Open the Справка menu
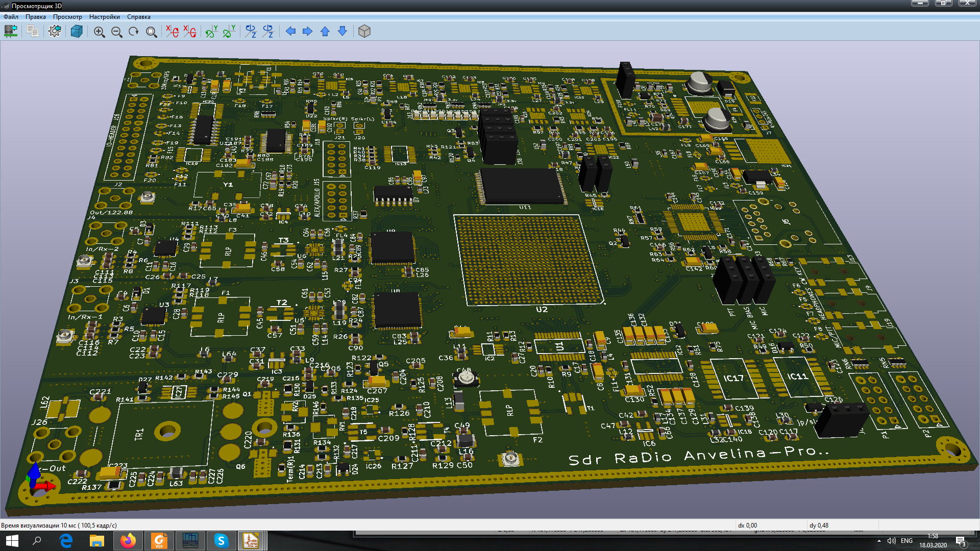The width and height of the screenshot is (980, 551). point(138,17)
